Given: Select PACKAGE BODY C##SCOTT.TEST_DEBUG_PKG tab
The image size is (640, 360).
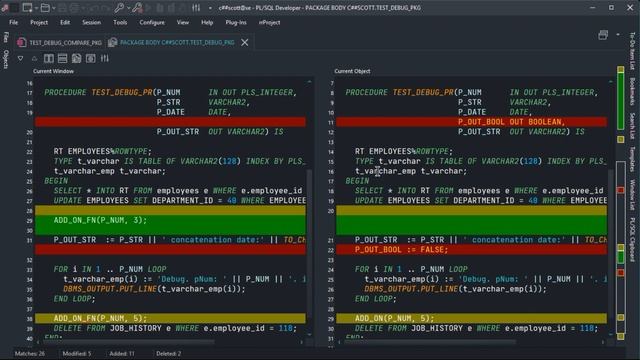Looking at the screenshot, I should tap(177, 42).
